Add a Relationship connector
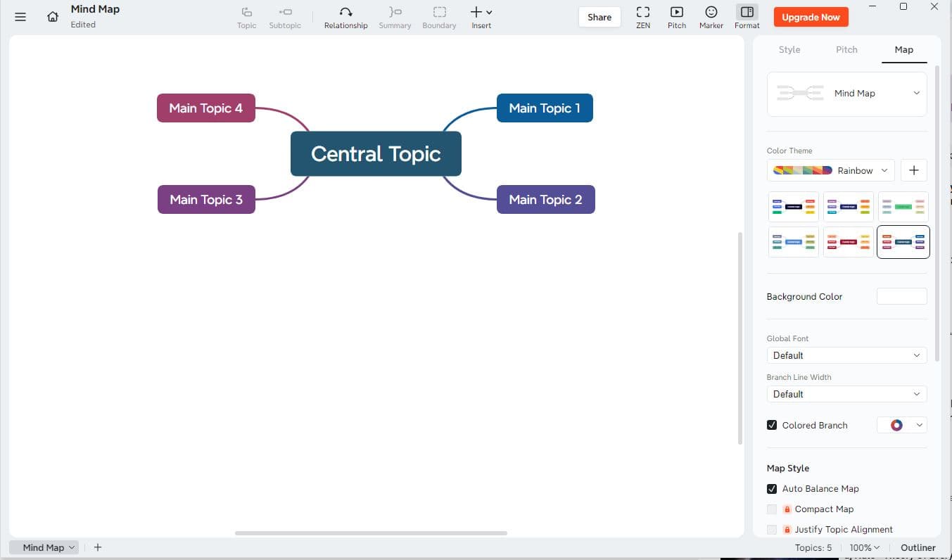Screen dimensions: 952x560 click(x=345, y=18)
